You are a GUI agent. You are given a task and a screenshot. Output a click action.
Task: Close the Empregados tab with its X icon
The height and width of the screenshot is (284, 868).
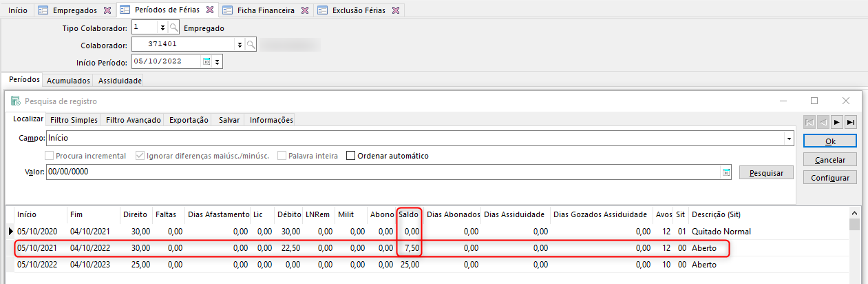[x=106, y=11]
